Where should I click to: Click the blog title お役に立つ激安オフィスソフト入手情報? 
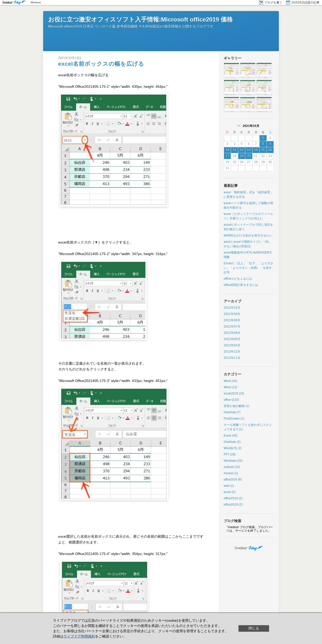click(x=140, y=20)
